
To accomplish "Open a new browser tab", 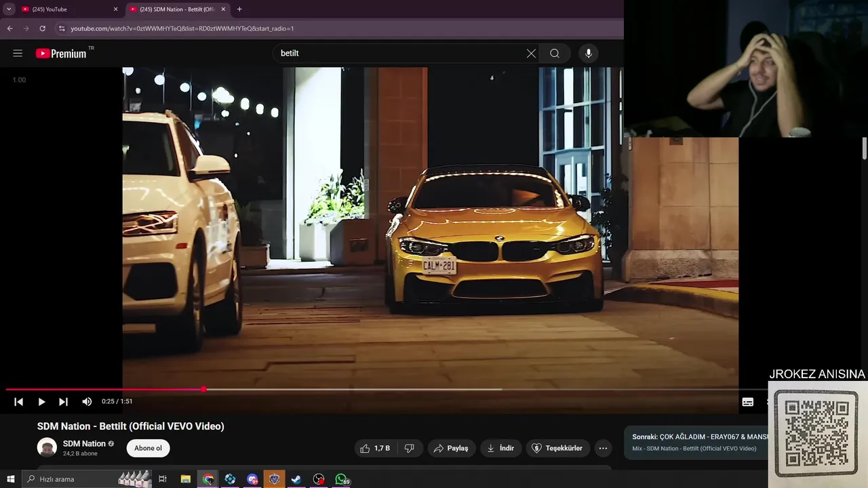I will coord(239,9).
